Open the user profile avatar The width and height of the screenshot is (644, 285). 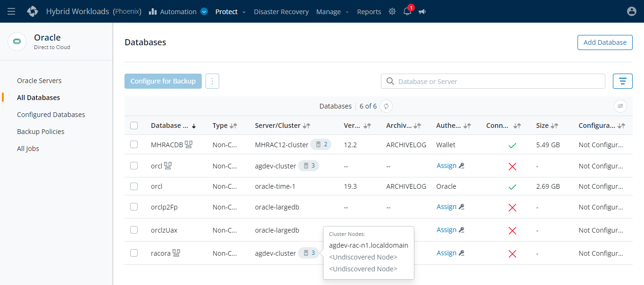pos(632,11)
